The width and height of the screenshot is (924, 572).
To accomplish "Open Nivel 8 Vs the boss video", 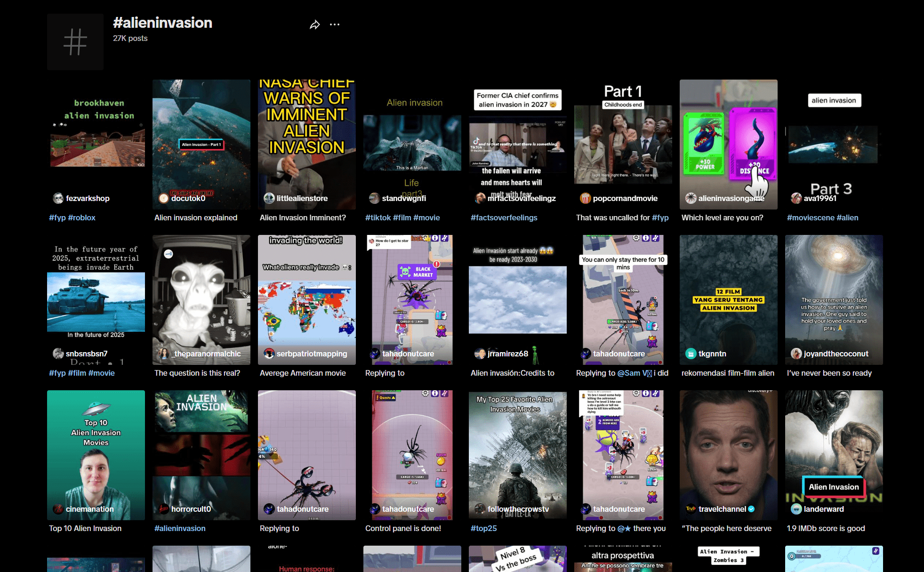I will click(x=518, y=559).
